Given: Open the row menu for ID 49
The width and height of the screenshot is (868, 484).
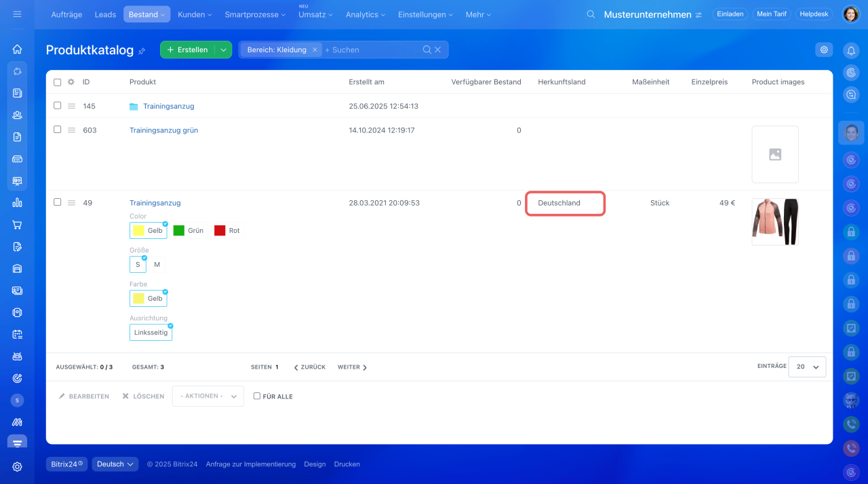Looking at the screenshot, I should point(71,203).
